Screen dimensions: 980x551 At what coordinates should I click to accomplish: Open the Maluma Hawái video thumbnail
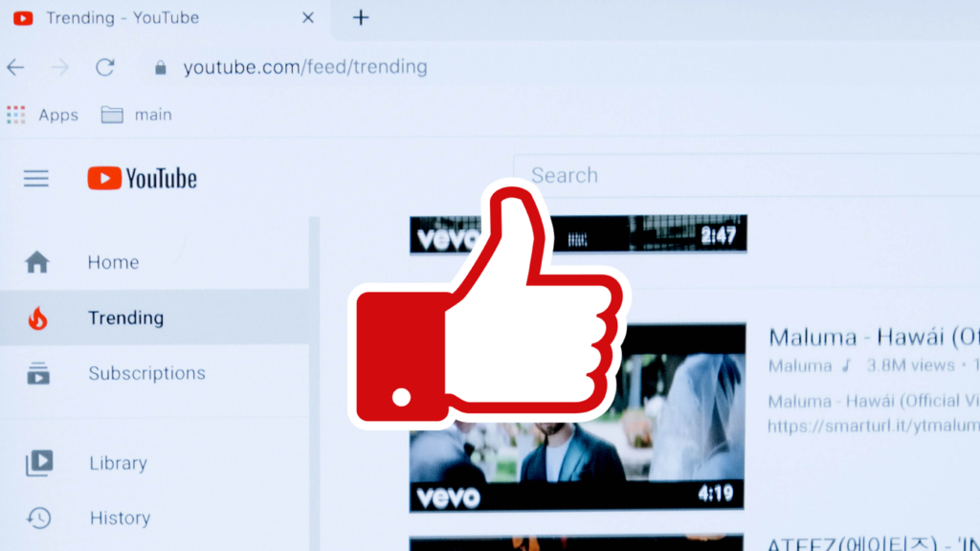click(x=577, y=417)
